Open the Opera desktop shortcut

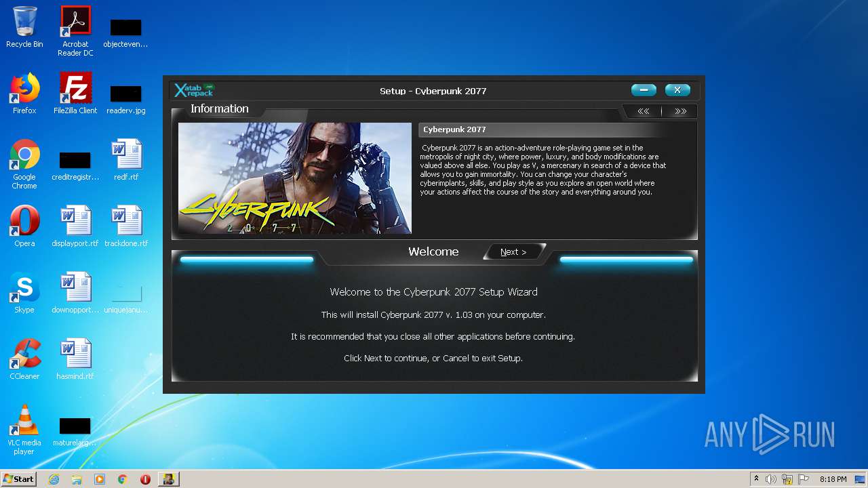(24, 226)
